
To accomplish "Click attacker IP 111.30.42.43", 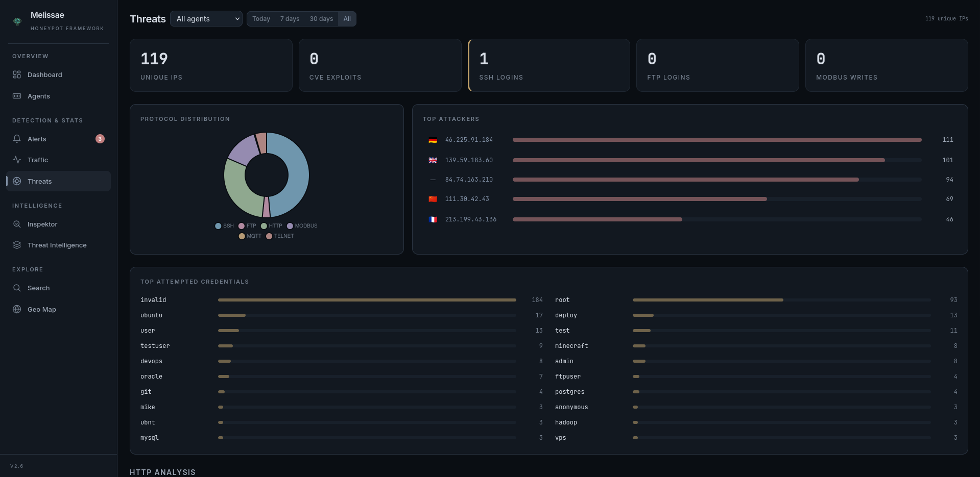I will pyautogui.click(x=467, y=199).
